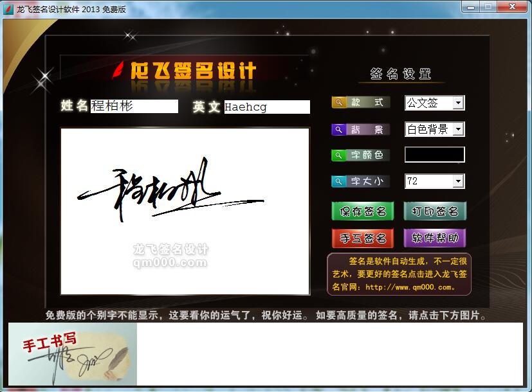Focus the 英文 English name field
This screenshot has height=392, width=532.
[266, 107]
